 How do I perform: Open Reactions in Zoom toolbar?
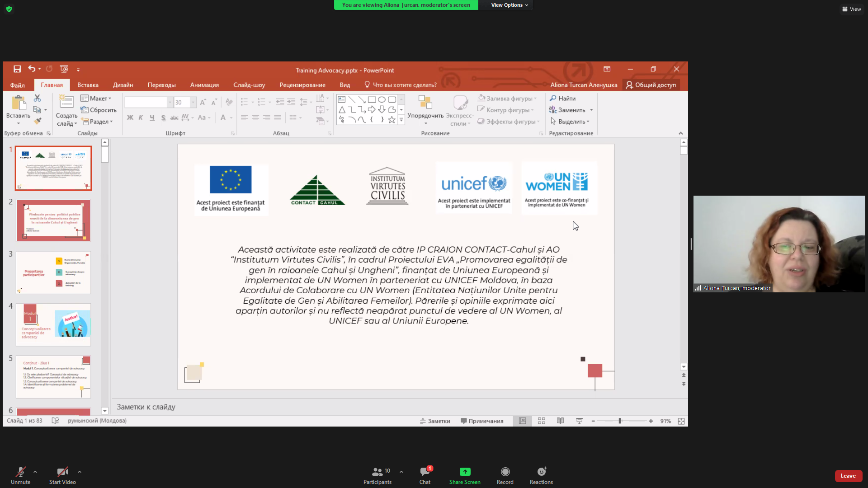(541, 475)
